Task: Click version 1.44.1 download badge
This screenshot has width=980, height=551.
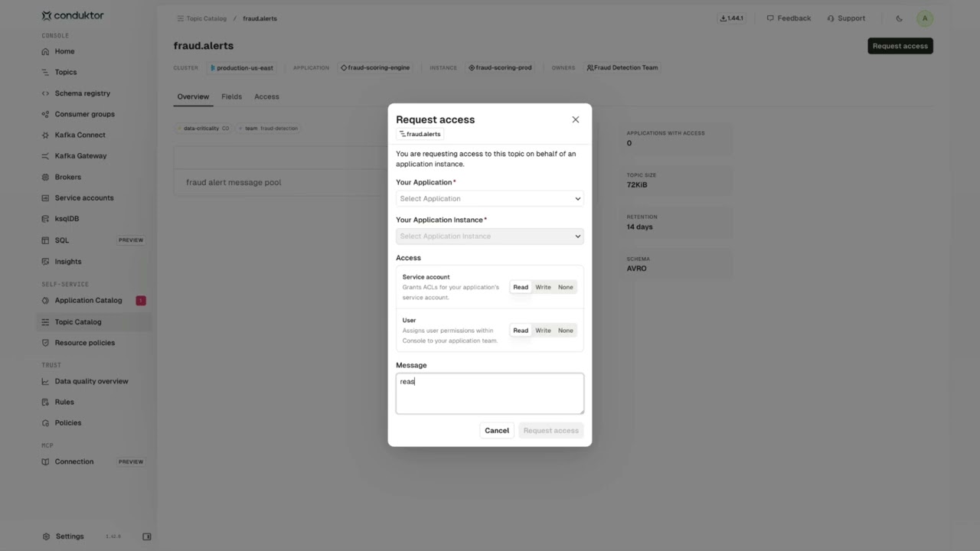Action: click(x=732, y=18)
